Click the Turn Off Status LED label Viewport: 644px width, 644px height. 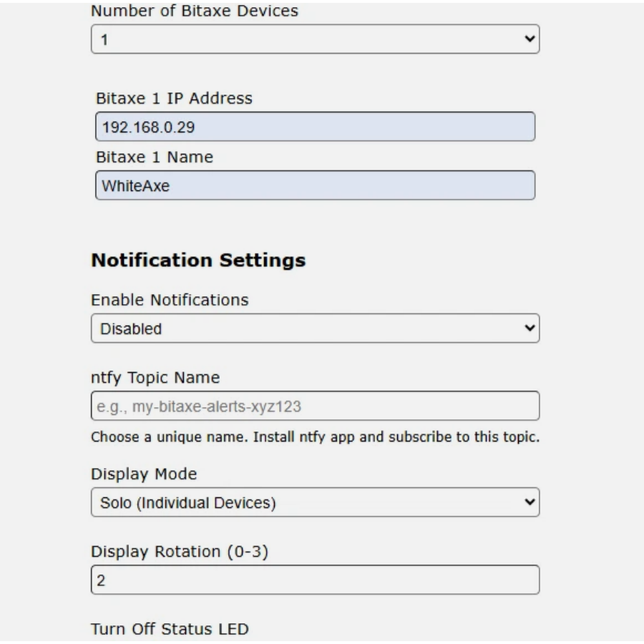(x=170, y=629)
